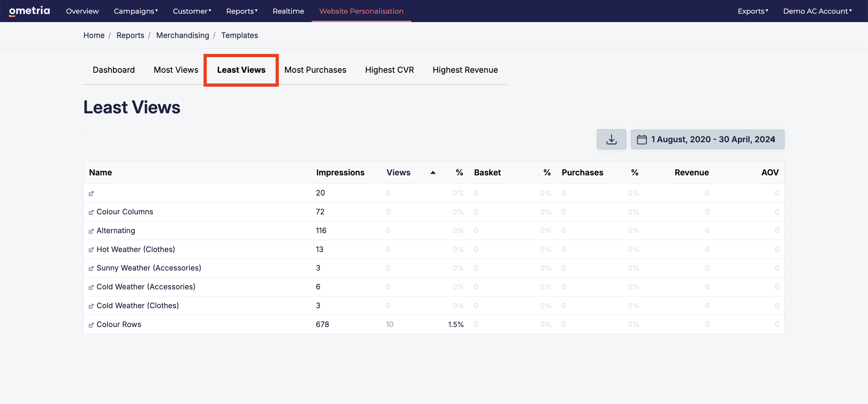
Task: Open the Colour Rows template
Action: [118, 324]
